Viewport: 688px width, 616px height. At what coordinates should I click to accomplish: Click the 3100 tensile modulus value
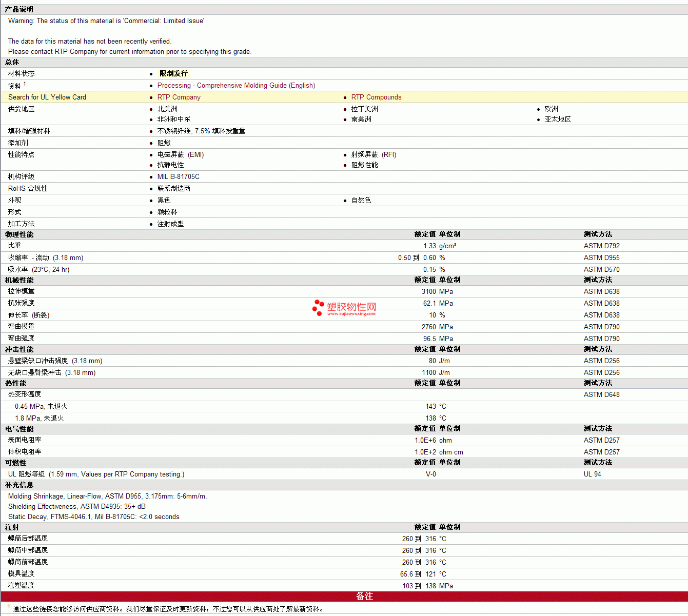(429, 292)
